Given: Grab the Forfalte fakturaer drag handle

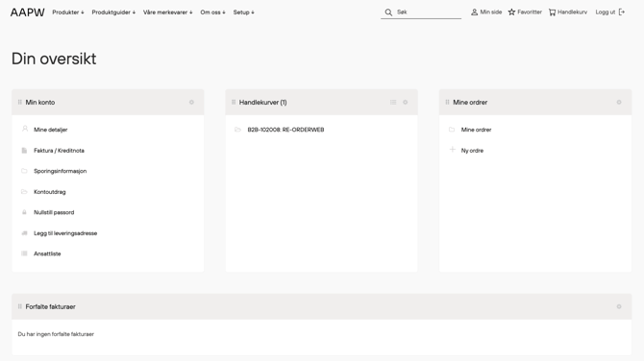Looking at the screenshot, I should [20, 306].
